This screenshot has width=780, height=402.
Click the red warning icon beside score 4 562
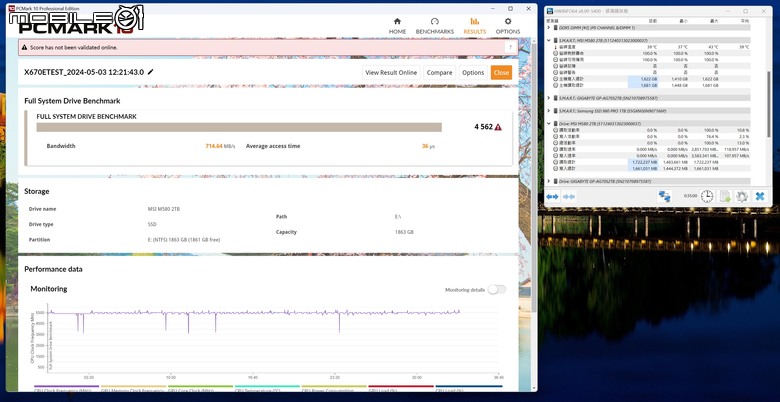click(x=498, y=127)
